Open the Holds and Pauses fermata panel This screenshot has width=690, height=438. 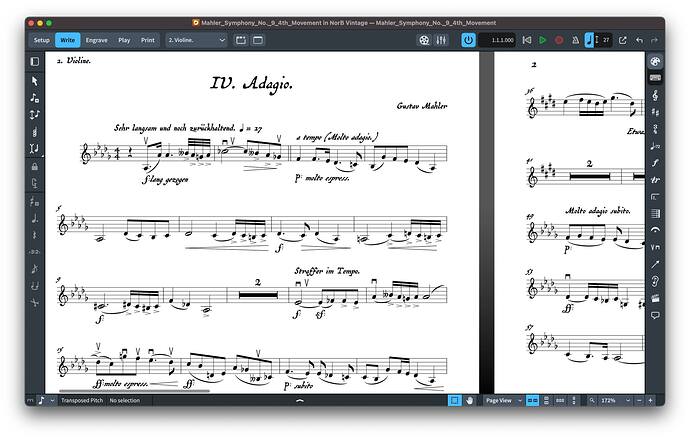(655, 230)
